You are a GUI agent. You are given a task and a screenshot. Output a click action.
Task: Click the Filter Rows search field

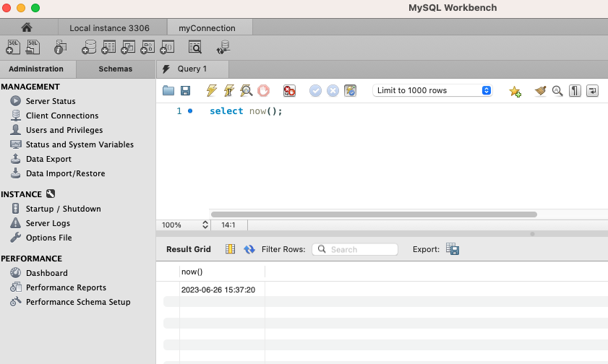(355, 249)
